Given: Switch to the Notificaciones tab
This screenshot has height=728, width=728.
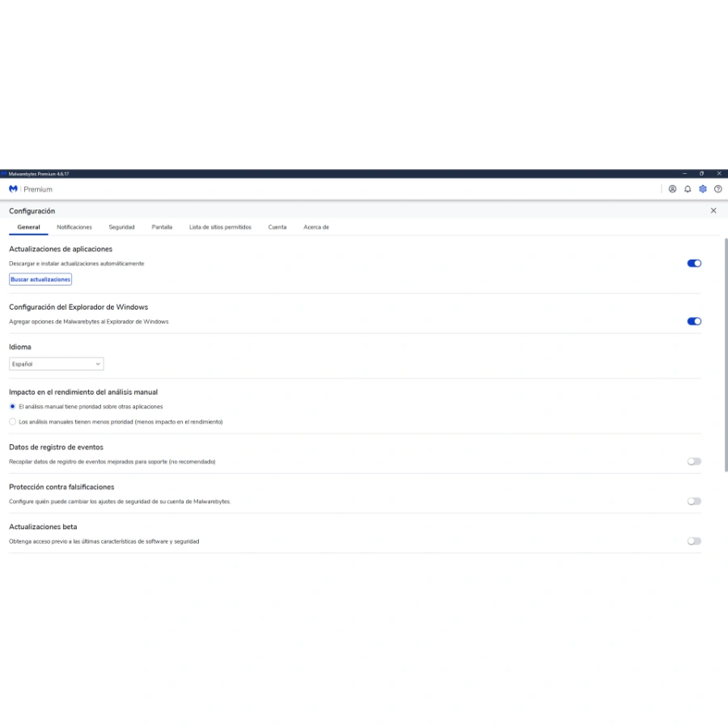Looking at the screenshot, I should pyautogui.click(x=74, y=227).
